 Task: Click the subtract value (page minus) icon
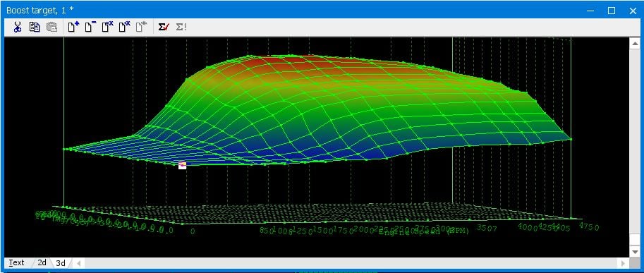point(90,28)
